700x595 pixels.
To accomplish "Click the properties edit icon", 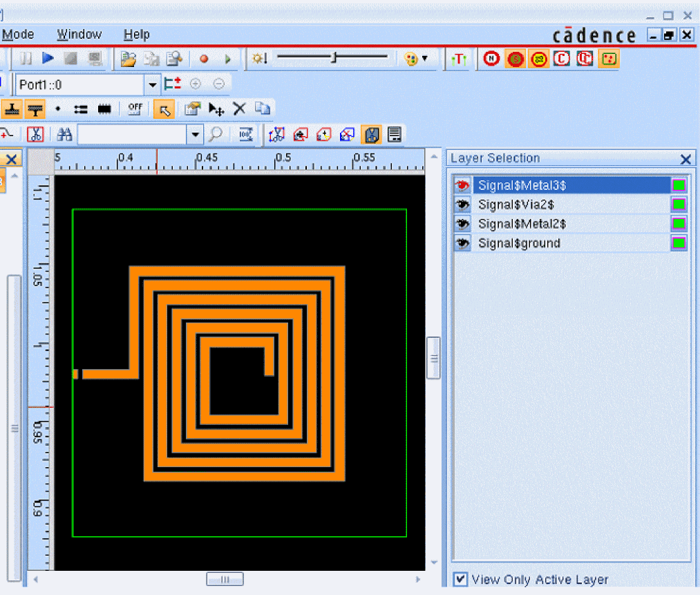I will tap(193, 109).
